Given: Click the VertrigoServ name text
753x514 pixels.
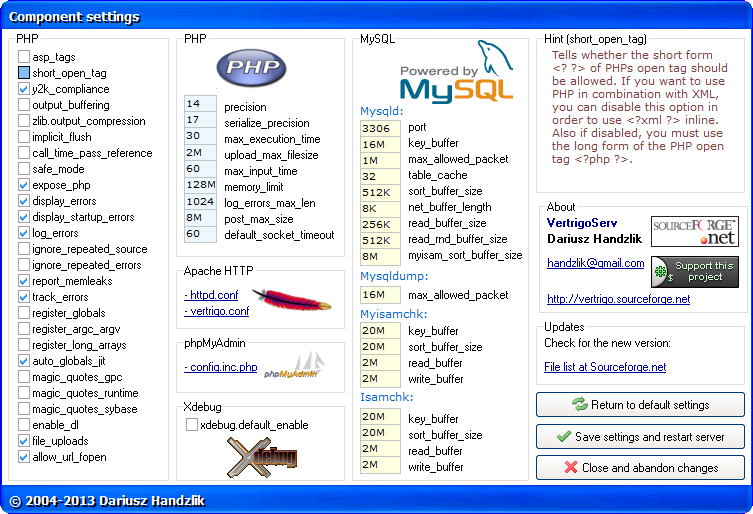Looking at the screenshot, I should [x=582, y=223].
